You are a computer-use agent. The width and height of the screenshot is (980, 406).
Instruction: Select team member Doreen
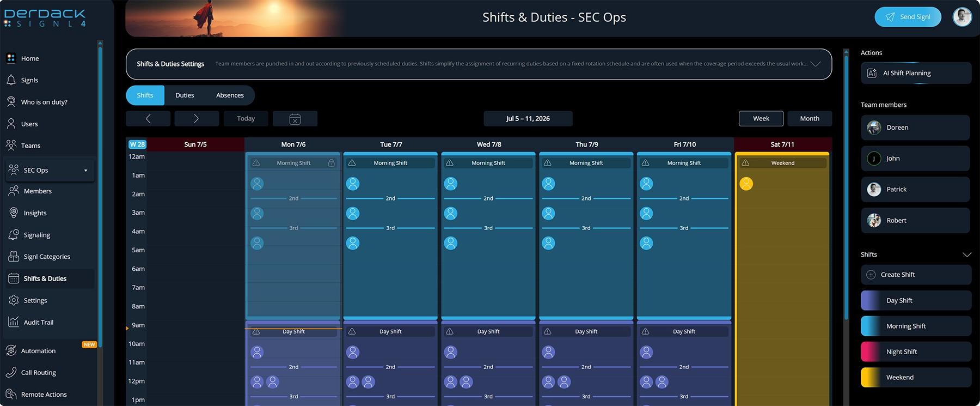pos(915,128)
